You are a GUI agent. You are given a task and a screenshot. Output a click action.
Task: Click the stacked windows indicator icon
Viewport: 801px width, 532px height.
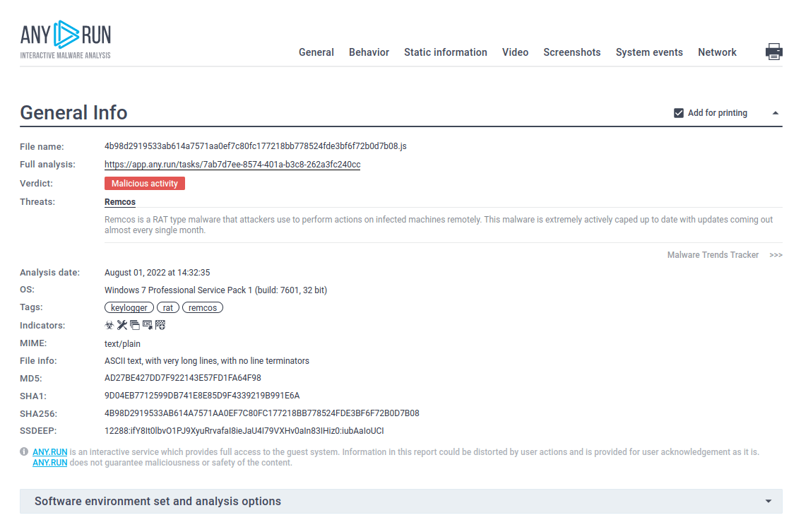point(134,325)
